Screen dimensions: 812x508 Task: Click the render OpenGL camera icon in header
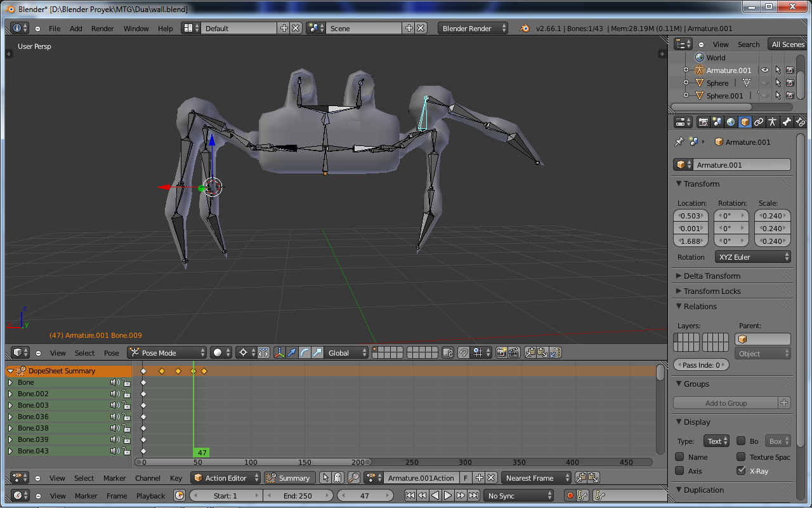tap(501, 352)
